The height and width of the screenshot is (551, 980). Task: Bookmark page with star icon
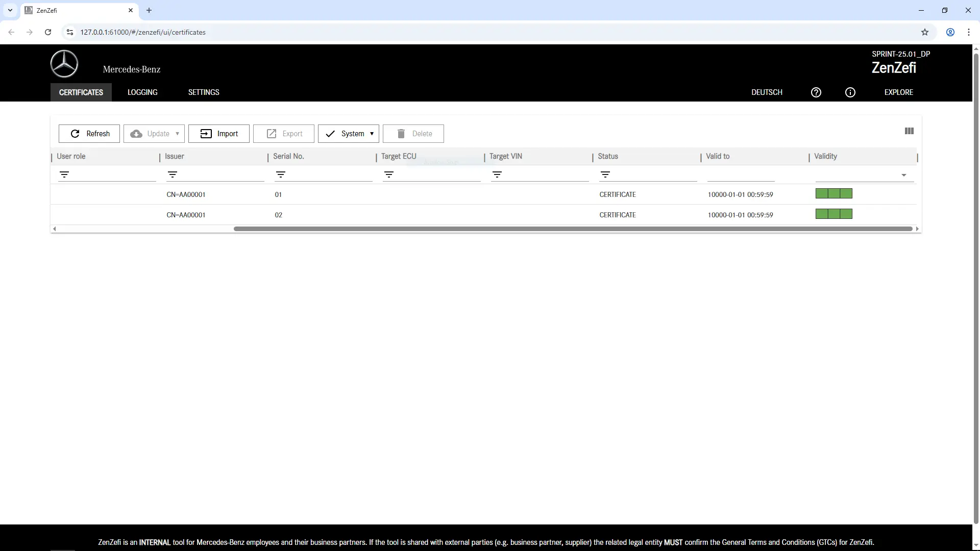click(x=924, y=32)
